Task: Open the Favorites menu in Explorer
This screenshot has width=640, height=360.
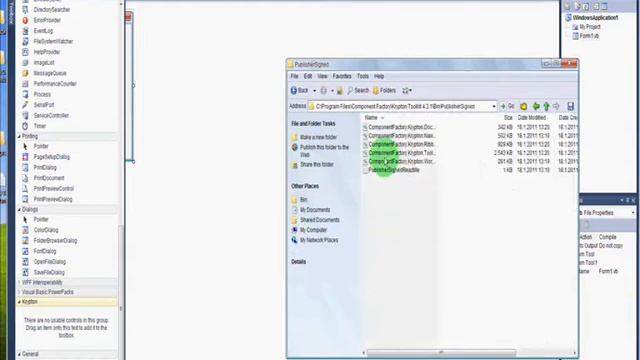Action: tap(342, 76)
